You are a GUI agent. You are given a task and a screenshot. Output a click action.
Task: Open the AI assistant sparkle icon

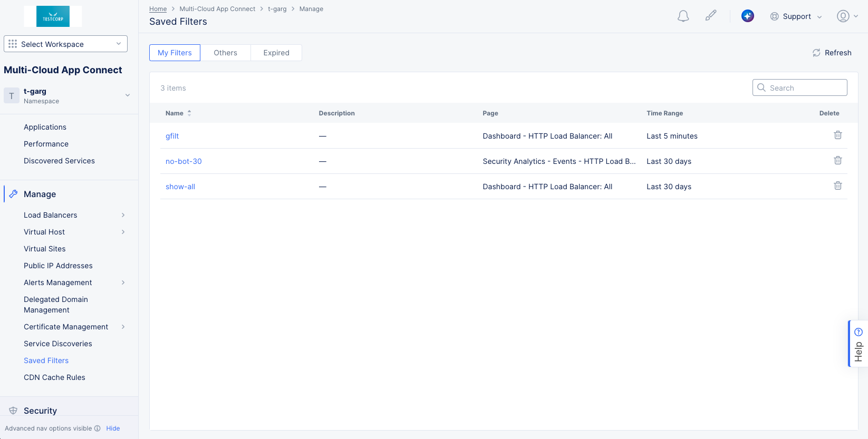pyautogui.click(x=747, y=16)
